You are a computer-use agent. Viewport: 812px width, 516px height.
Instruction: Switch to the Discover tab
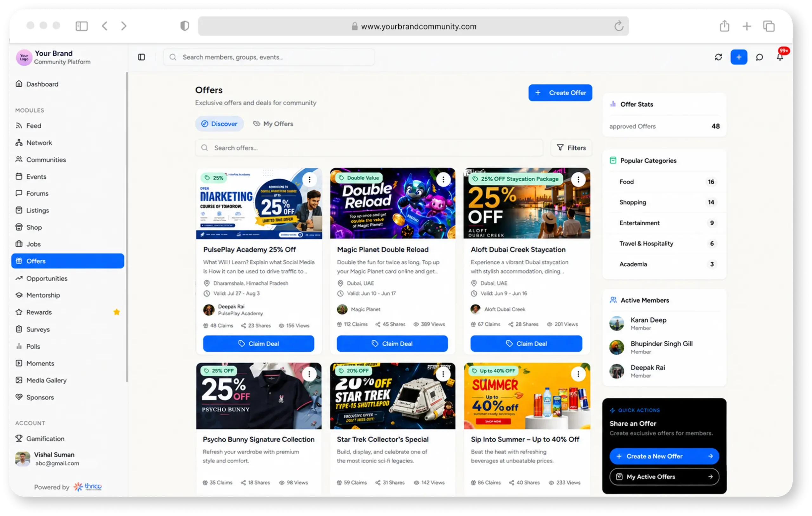coord(219,124)
